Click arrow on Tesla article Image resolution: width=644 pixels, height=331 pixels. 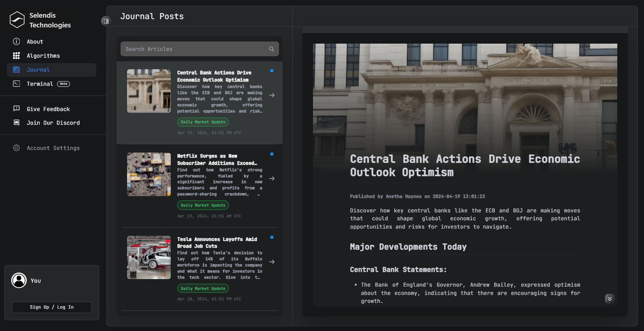tap(272, 262)
